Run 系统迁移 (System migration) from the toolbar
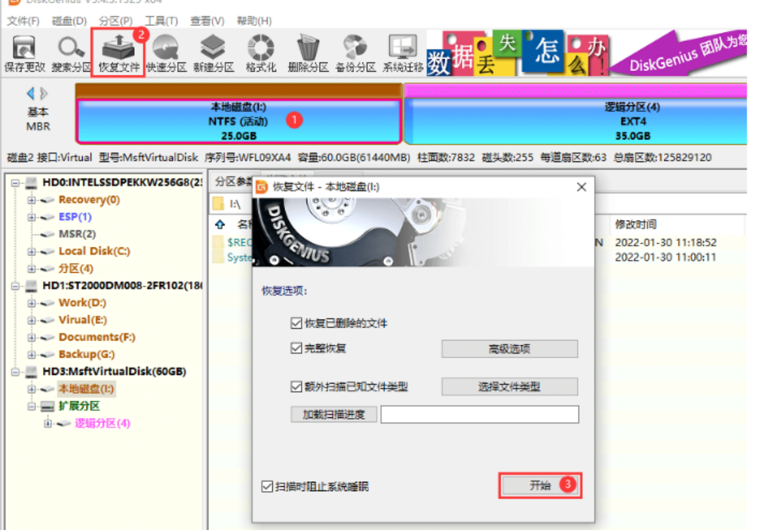Screen dimensions: 761x532 point(403,54)
